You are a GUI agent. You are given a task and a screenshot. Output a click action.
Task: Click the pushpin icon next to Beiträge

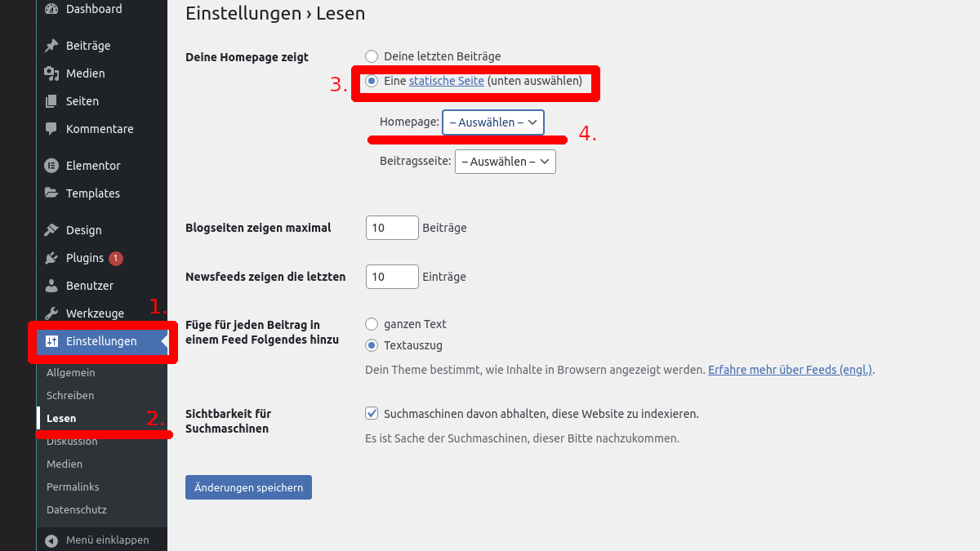coord(51,46)
